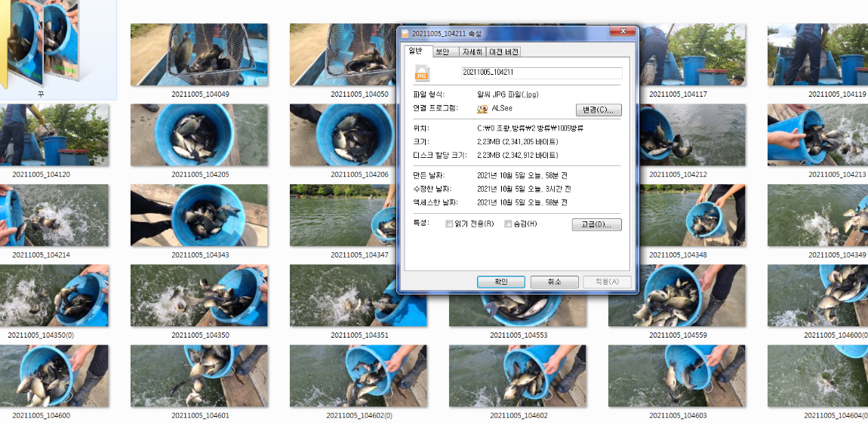Click the properties dialog title bar icon
The height and width of the screenshot is (423, 868).
[405, 34]
